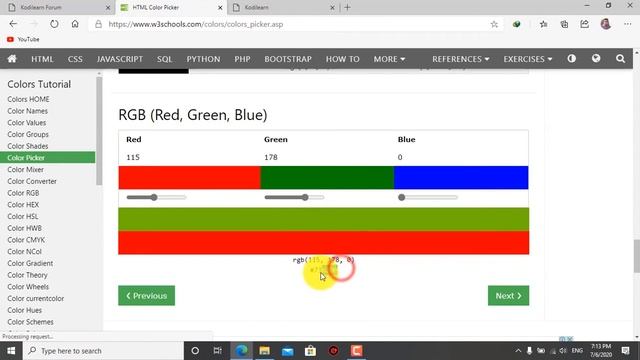
Task: Open the Windows Start menu
Action: 11,351
